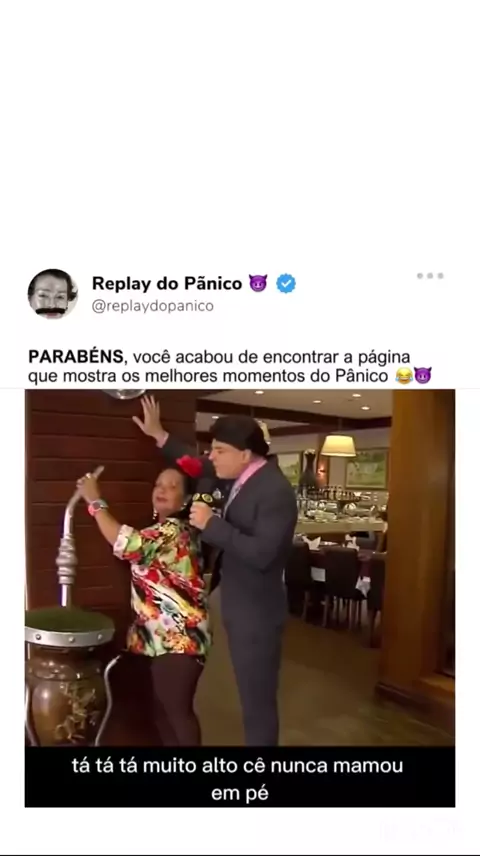480x856 pixels.
Task: Tap the subtitle text on the black bar
Action: click(x=239, y=779)
